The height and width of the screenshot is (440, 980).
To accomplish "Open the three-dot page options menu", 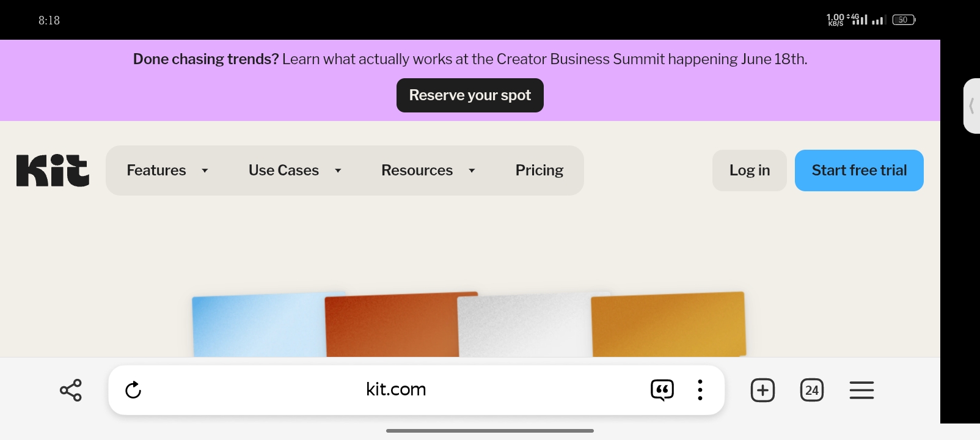I will (700, 390).
